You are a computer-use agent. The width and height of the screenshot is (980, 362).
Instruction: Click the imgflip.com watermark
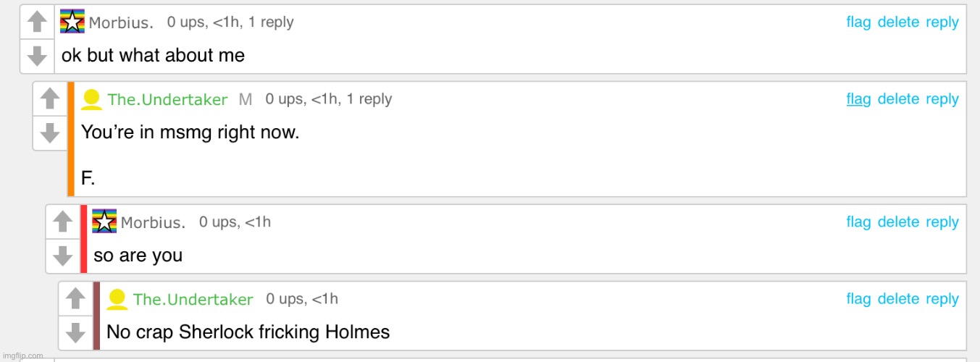(22, 355)
